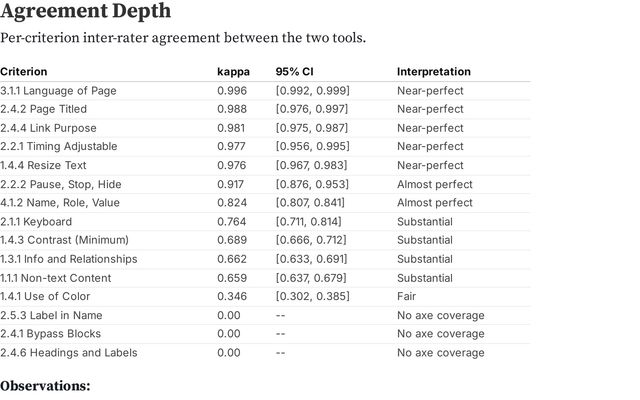
Task: Select the 2.2.1 Timing Adjustable criterion
Action: coord(58,147)
